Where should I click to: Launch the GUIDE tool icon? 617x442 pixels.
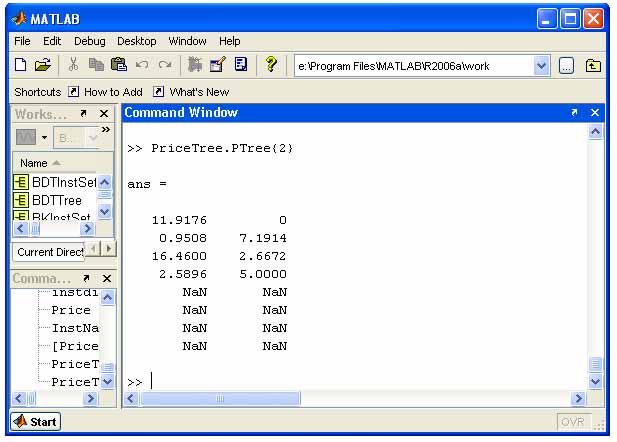click(218, 65)
